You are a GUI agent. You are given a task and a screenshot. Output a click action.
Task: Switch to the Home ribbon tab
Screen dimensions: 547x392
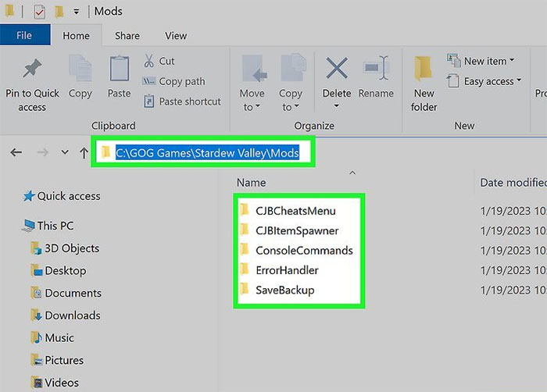tap(76, 36)
